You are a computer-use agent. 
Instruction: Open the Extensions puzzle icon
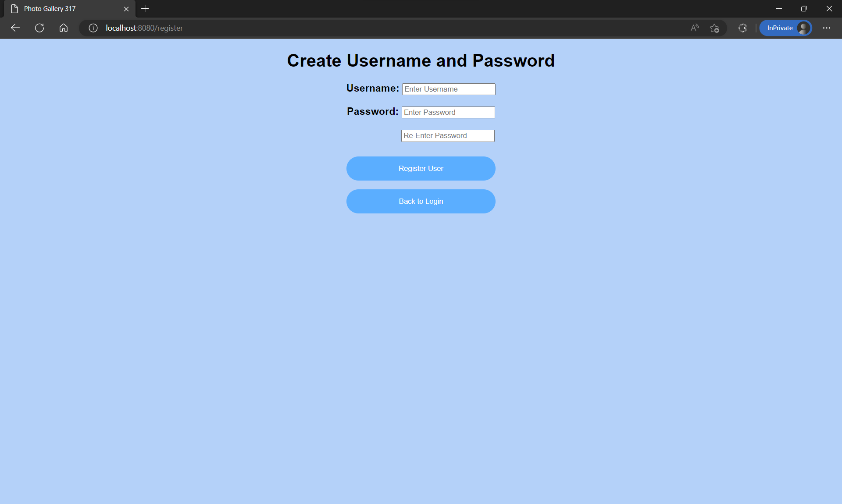742,28
